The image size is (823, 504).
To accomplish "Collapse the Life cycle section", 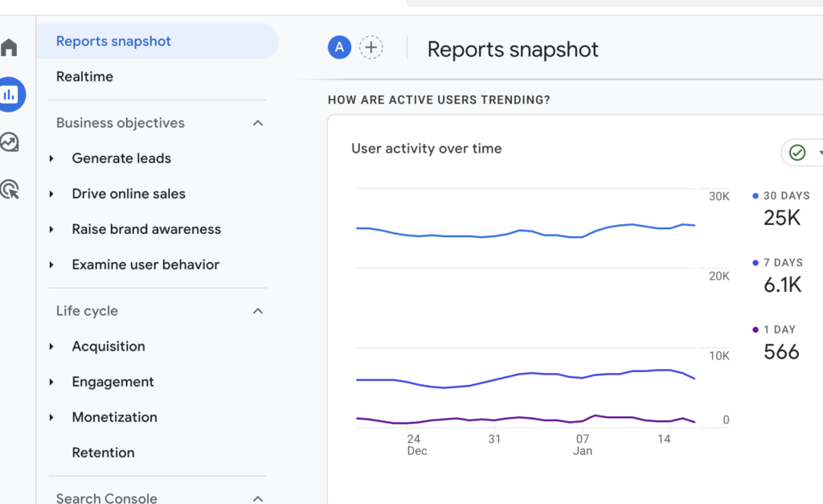I will [258, 311].
